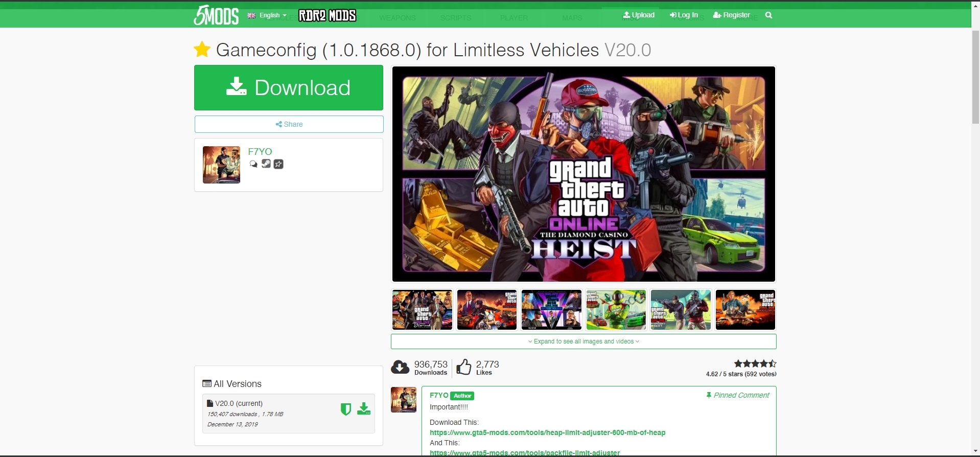Viewport: 980px width, 457px height.
Task: Open the RDR2 MODS logo link
Action: click(x=328, y=15)
